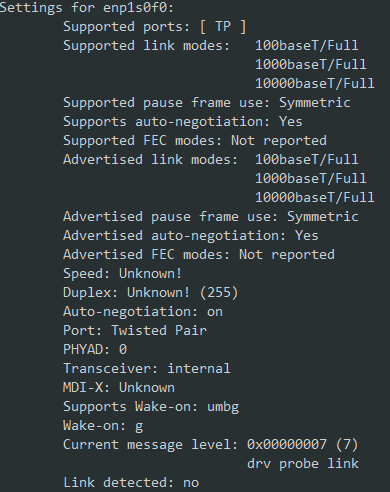Click the 'Supported pause frame use: Symmetric' line
The image size is (390, 492).
[x=207, y=103]
